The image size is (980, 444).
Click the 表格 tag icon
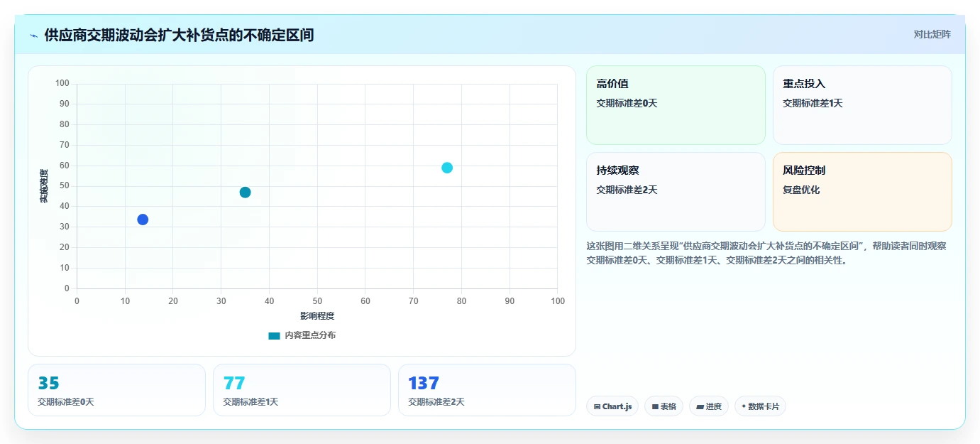tap(655, 407)
